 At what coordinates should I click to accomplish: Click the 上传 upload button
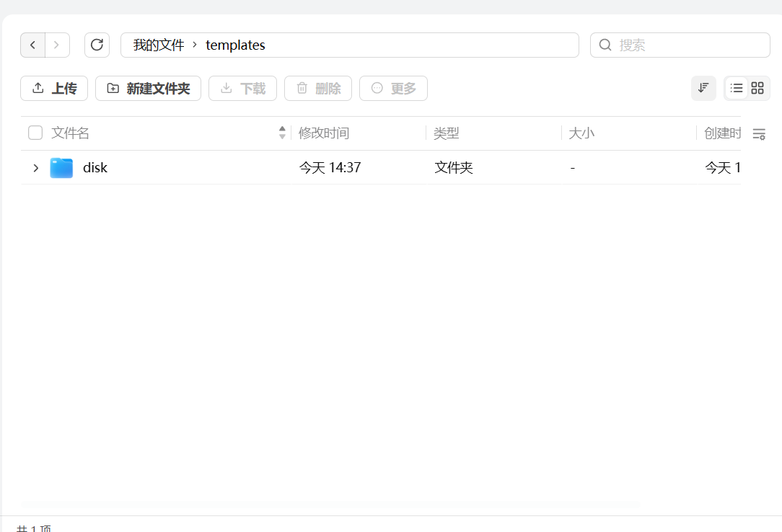(x=54, y=88)
